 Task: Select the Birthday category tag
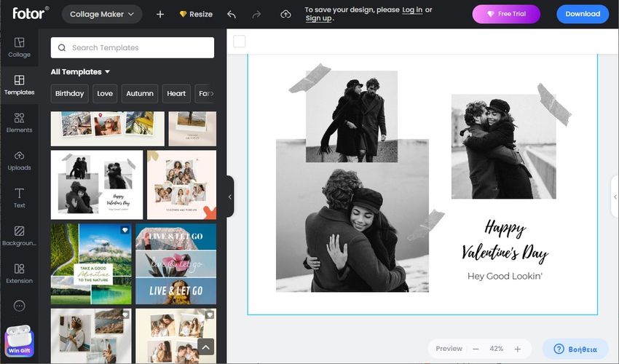(69, 93)
